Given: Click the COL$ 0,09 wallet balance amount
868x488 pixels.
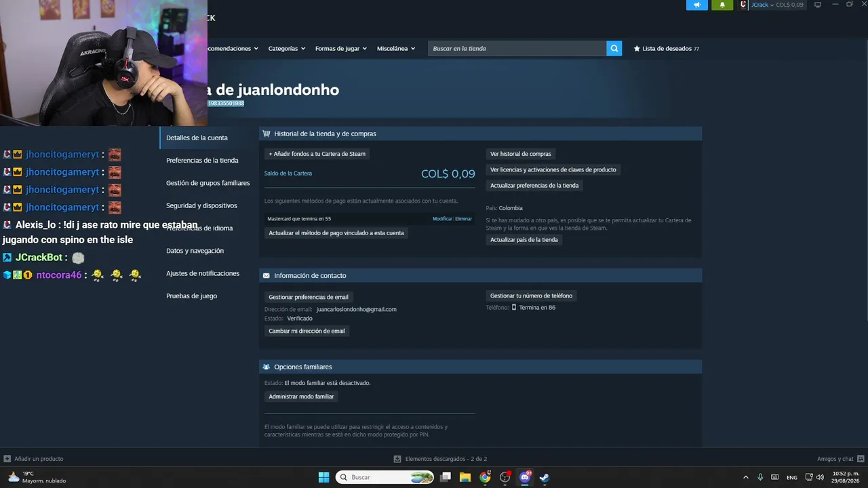Looking at the screenshot, I should coord(448,174).
